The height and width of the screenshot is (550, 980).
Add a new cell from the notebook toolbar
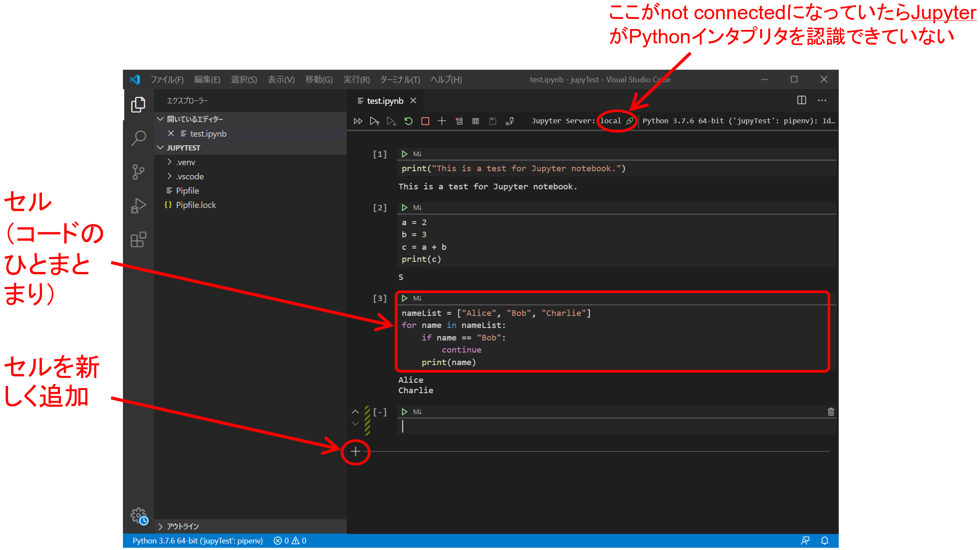[442, 121]
